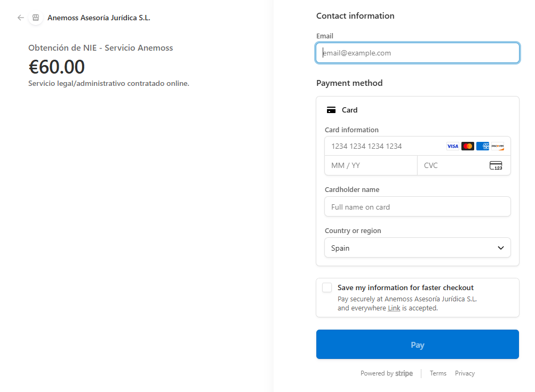
Task: Click the Visa card logo
Action: [452, 146]
